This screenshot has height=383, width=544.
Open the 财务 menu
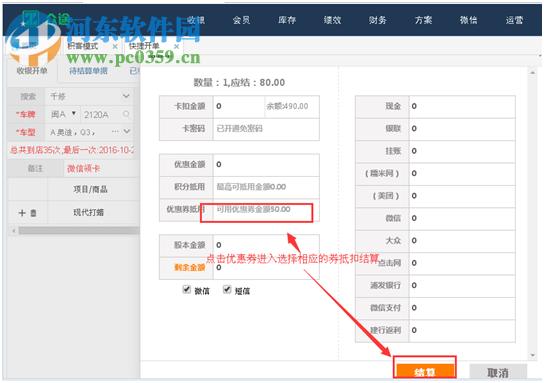coord(377,20)
